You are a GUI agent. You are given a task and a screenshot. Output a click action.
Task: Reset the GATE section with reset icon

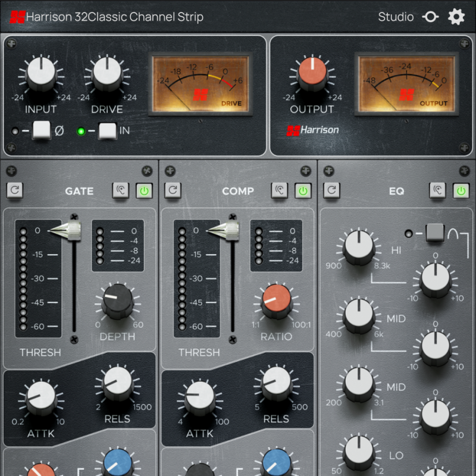tap(14, 190)
